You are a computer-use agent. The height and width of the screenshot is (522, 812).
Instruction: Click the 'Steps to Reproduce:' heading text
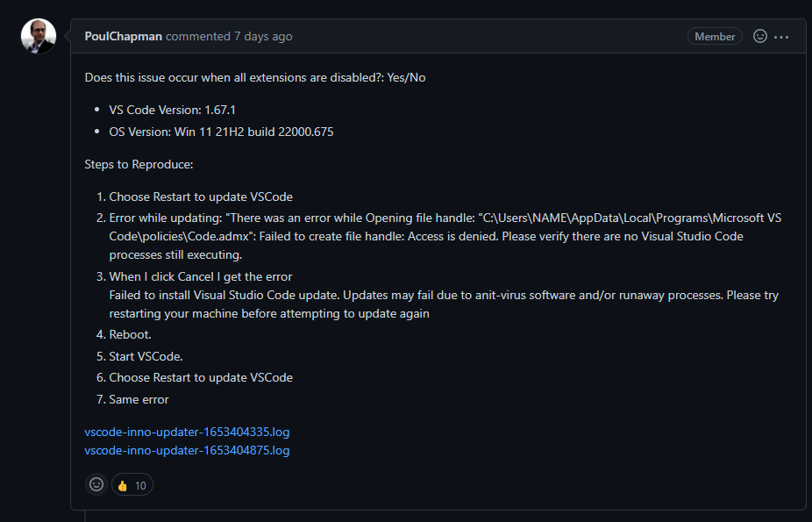(139, 165)
